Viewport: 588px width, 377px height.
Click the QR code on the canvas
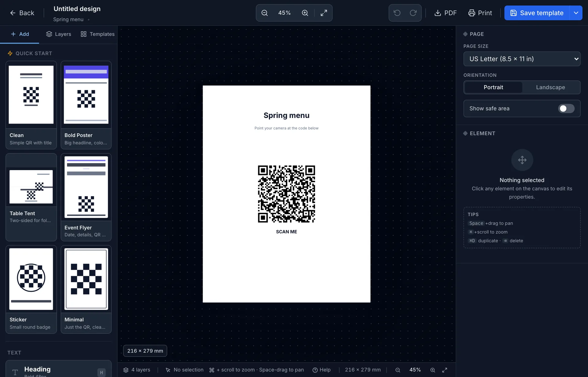[x=286, y=194]
